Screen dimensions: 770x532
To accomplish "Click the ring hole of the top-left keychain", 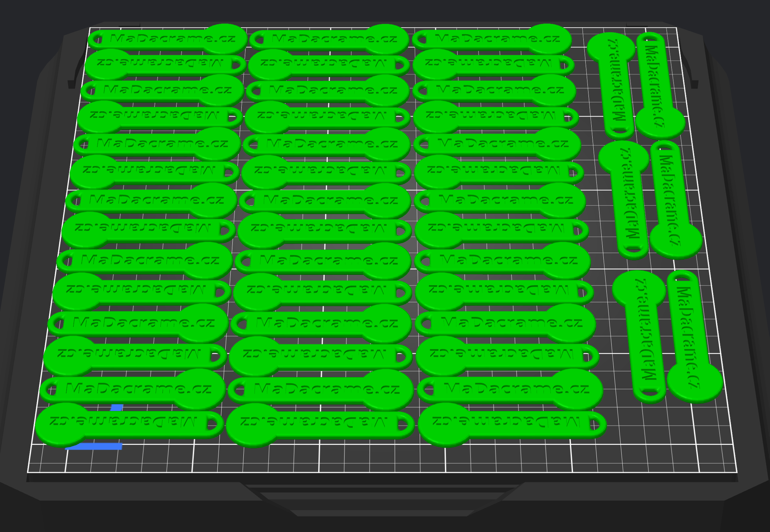I will (98, 40).
